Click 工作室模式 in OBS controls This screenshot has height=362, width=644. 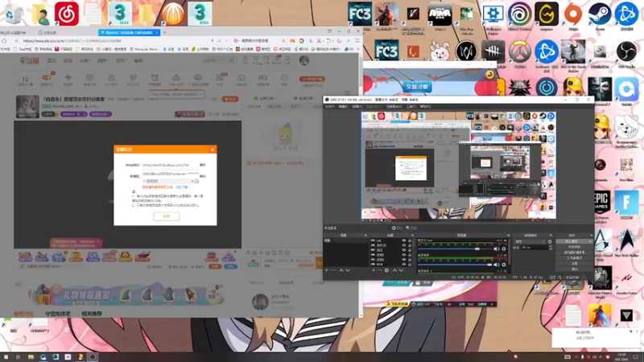[574, 257]
